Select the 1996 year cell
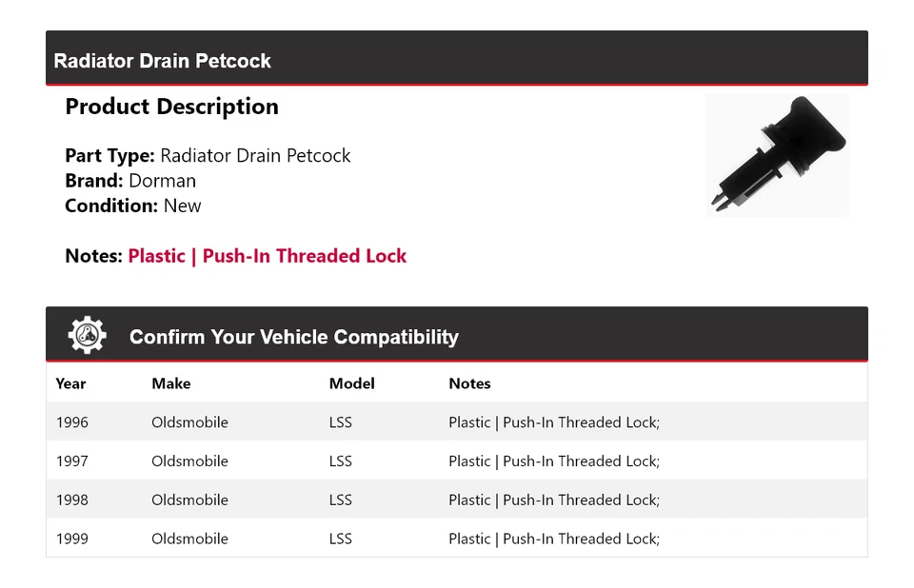 coord(72,422)
